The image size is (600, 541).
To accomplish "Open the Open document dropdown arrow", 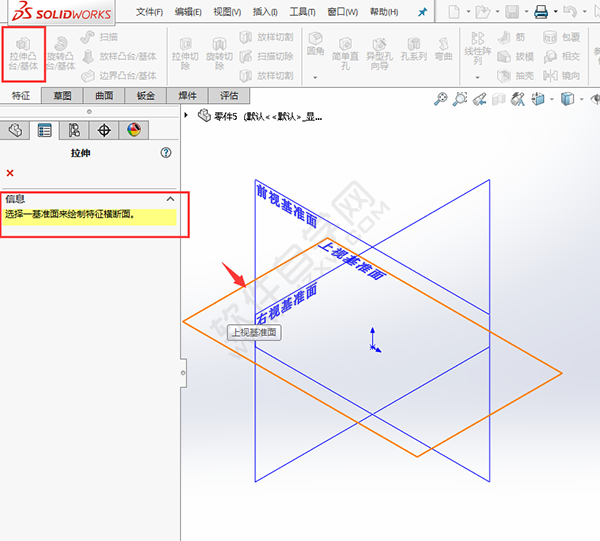I will [497, 12].
